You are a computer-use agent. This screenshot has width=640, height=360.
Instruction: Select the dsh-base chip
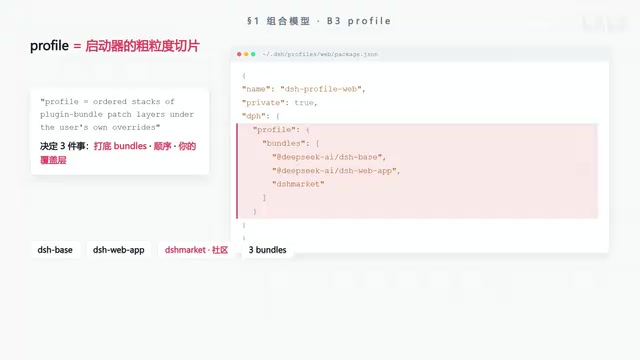pyautogui.click(x=55, y=250)
